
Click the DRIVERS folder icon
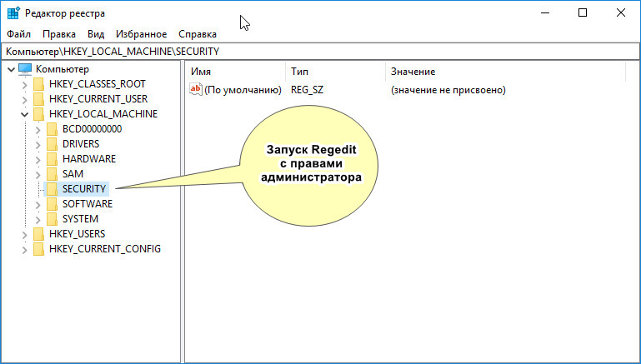click(52, 144)
